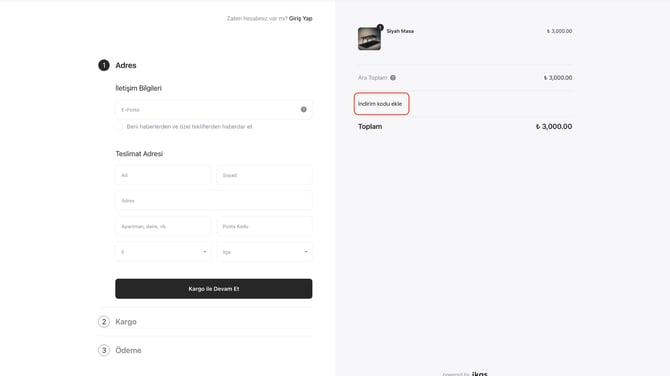Expand the Kargo section

click(x=126, y=322)
